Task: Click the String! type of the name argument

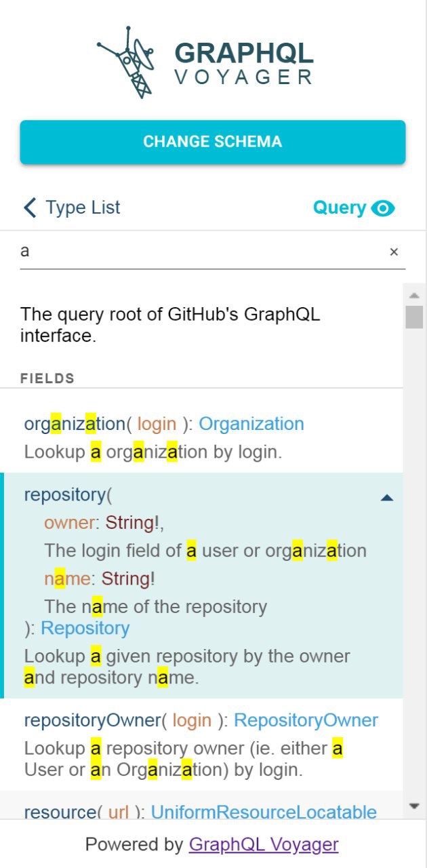Action: pyautogui.click(x=128, y=578)
